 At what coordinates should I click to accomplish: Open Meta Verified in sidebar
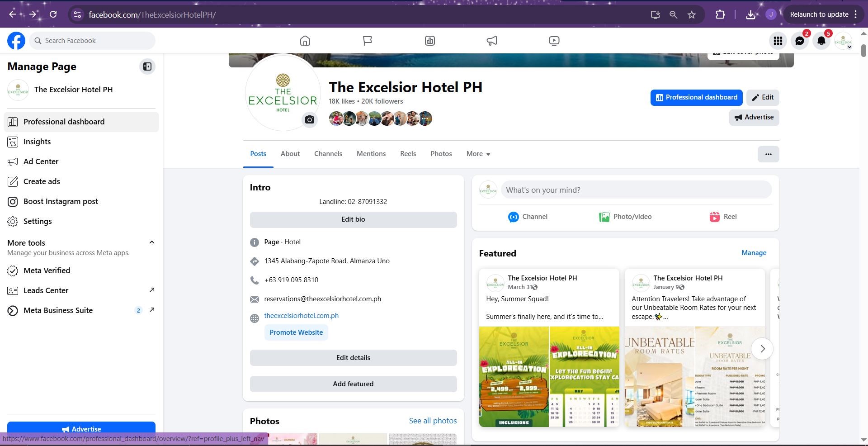81,270
